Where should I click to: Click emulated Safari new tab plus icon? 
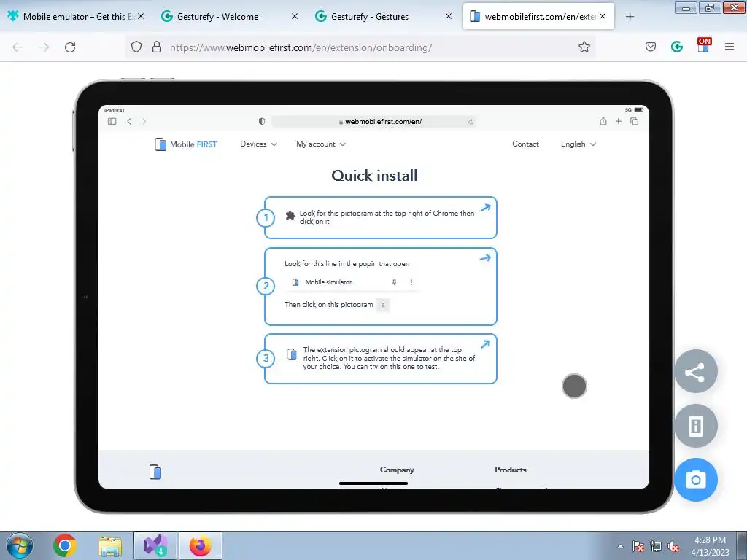(x=619, y=122)
